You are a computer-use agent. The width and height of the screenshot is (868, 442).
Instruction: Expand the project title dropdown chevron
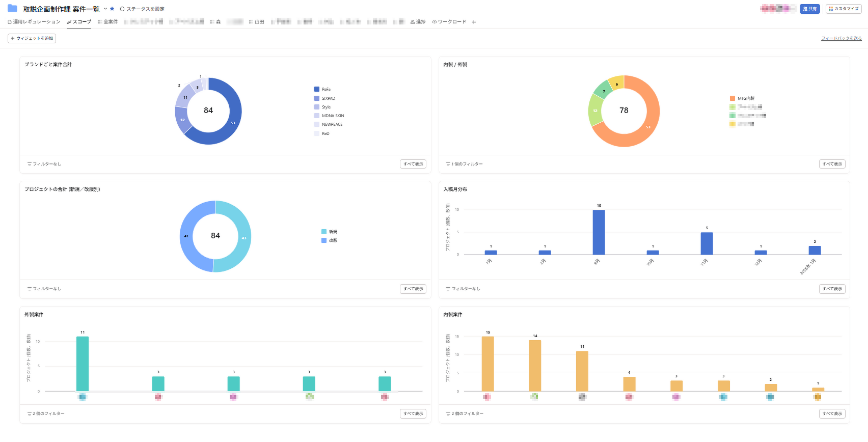(105, 9)
